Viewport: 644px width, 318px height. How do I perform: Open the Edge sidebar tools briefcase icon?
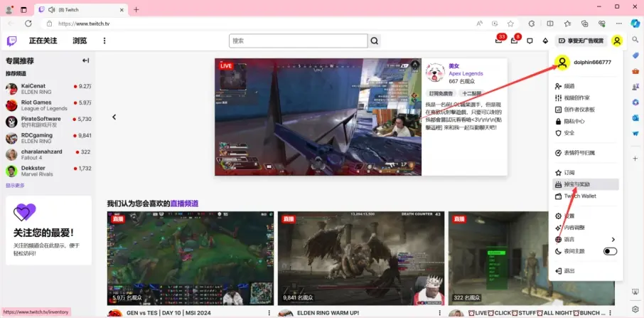pyautogui.click(x=635, y=71)
